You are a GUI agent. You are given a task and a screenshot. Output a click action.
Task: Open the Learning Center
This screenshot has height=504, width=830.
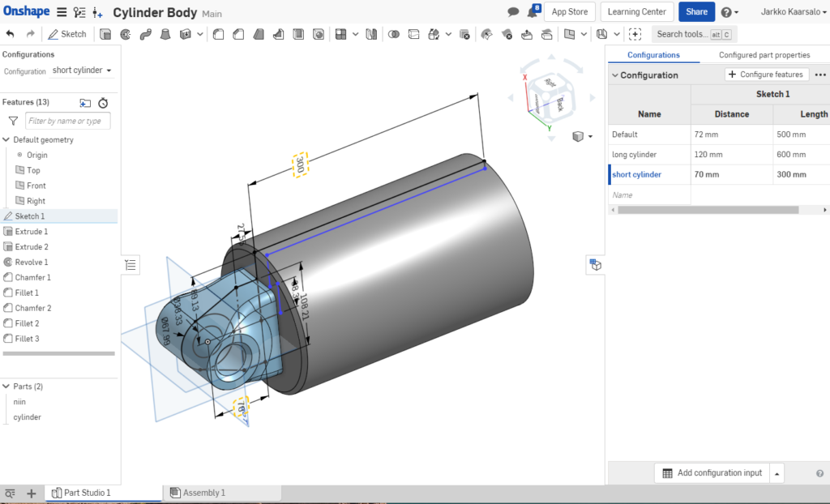pos(637,11)
